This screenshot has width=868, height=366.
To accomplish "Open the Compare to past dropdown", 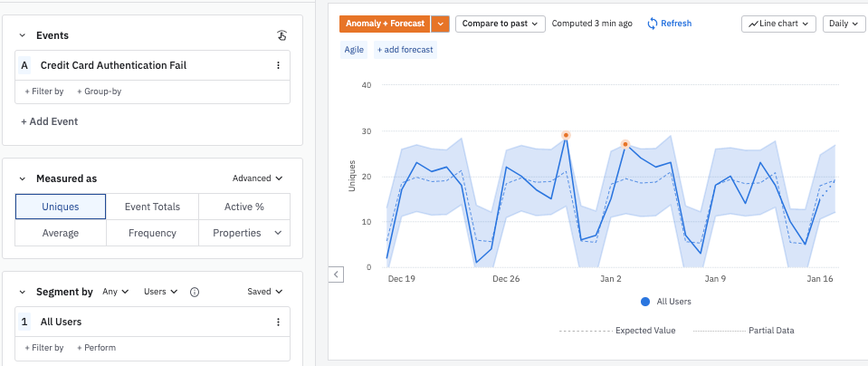I will (x=501, y=24).
